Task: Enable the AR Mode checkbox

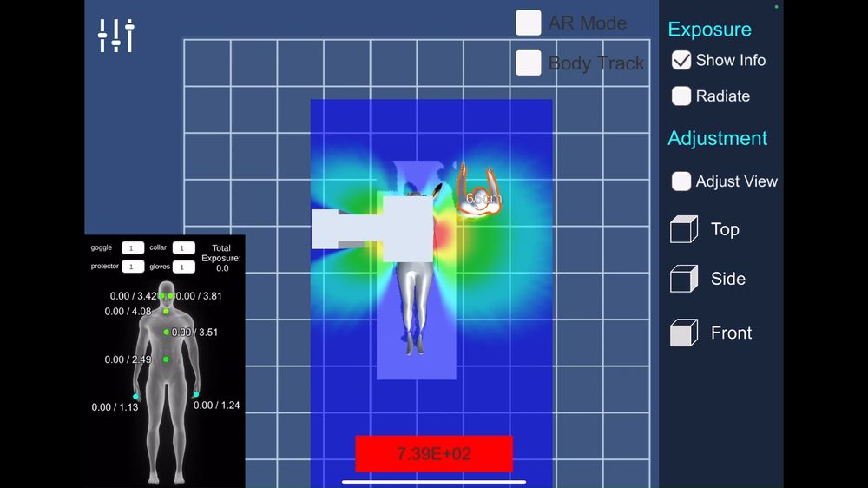Action: tap(528, 23)
